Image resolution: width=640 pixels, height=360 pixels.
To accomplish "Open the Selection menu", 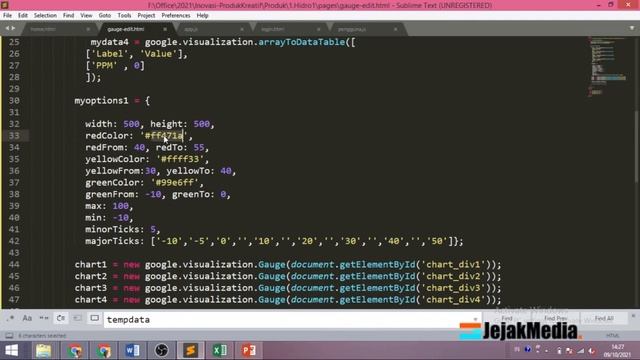I will 45,16.
